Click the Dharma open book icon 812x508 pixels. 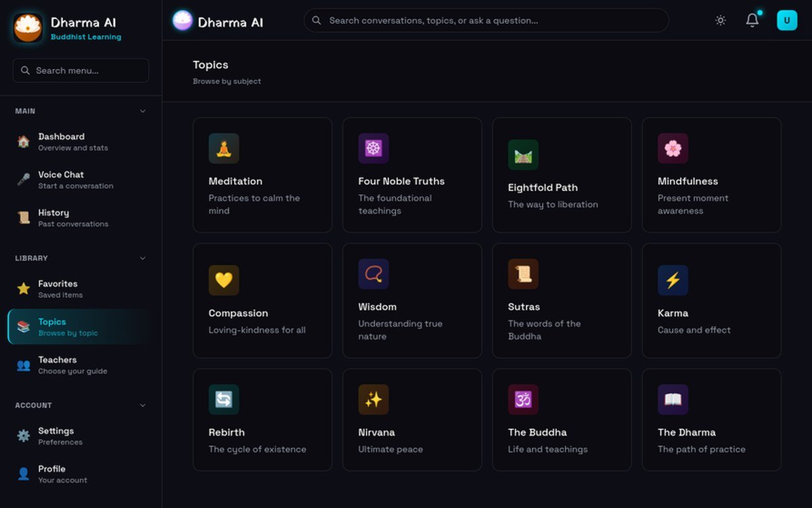[x=673, y=400]
